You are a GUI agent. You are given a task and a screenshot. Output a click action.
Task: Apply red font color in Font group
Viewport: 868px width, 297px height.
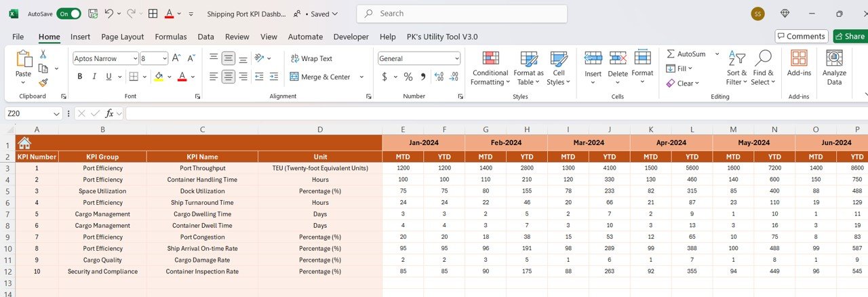pos(182,77)
